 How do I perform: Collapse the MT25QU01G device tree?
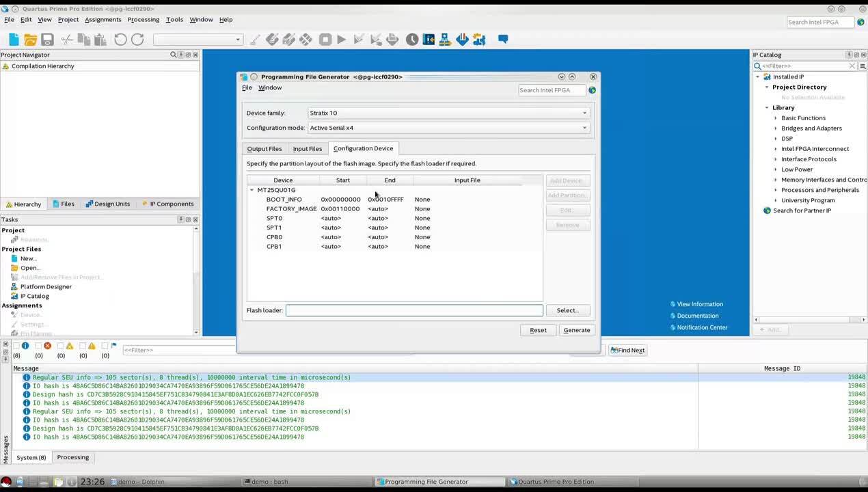coord(252,190)
